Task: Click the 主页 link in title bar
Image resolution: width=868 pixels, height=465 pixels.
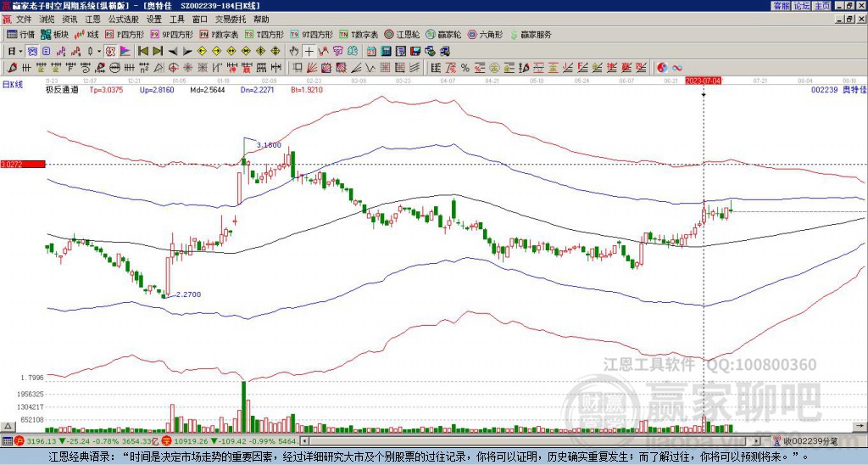Action: (822, 6)
